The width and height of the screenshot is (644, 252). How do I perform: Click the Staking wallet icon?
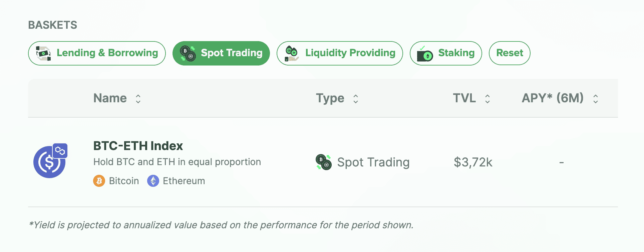(x=425, y=53)
